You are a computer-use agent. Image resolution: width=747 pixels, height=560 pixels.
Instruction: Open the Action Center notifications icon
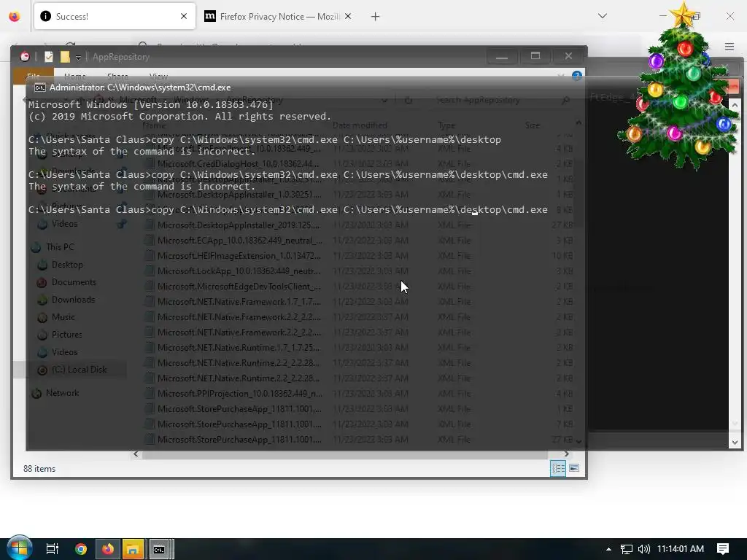pyautogui.click(x=723, y=549)
